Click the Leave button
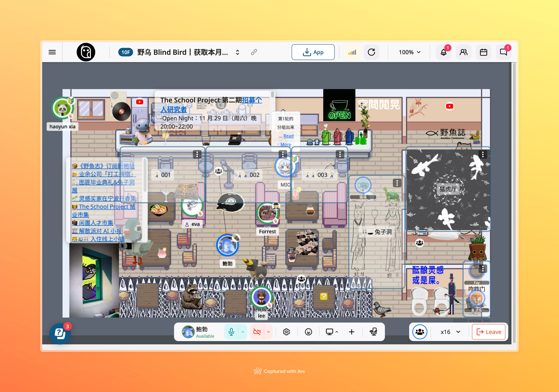 [489, 332]
